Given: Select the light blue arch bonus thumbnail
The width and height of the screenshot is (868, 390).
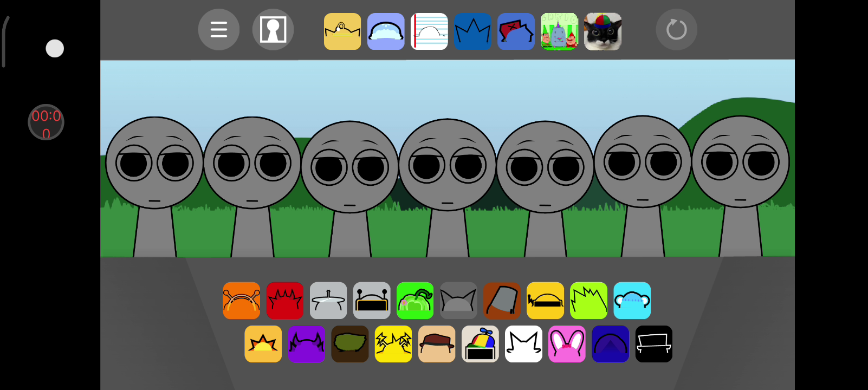Looking at the screenshot, I should coord(386,31).
